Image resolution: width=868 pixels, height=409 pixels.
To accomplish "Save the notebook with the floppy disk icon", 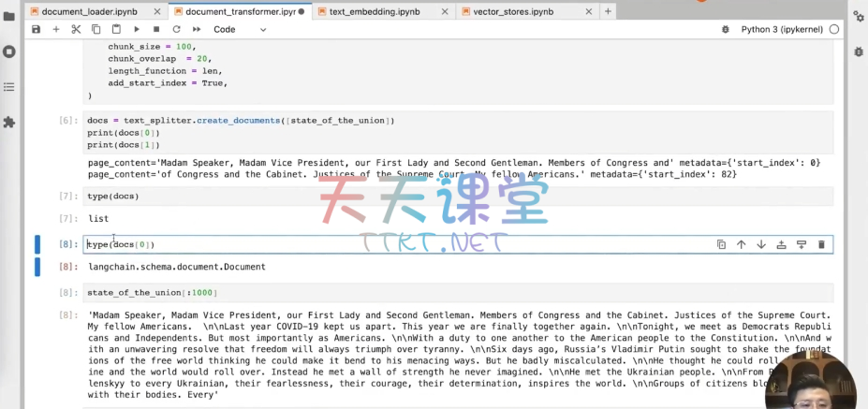I will (36, 30).
